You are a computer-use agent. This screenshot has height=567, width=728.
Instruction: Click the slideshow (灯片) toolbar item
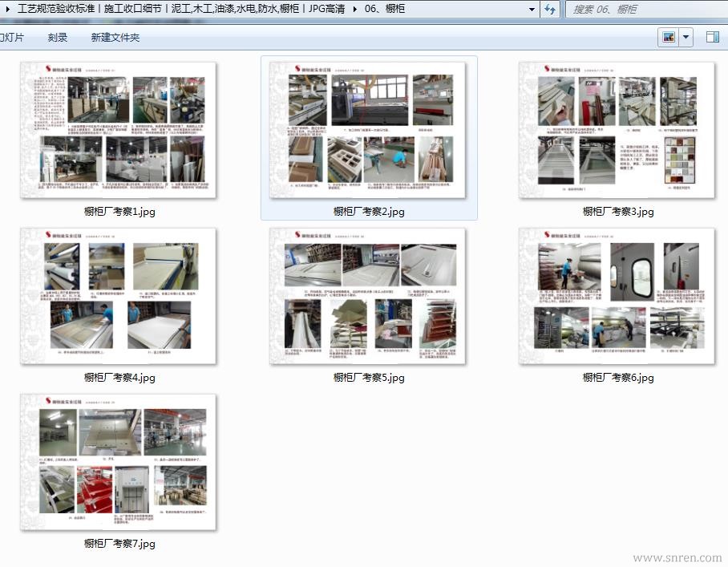point(12,38)
